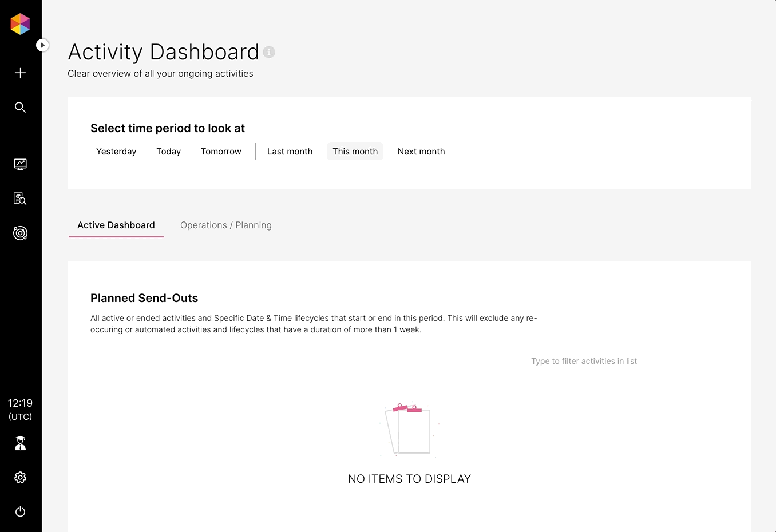Screen dimensions: 776x532
Task: Open settings with the gear icon
Action: (20, 478)
